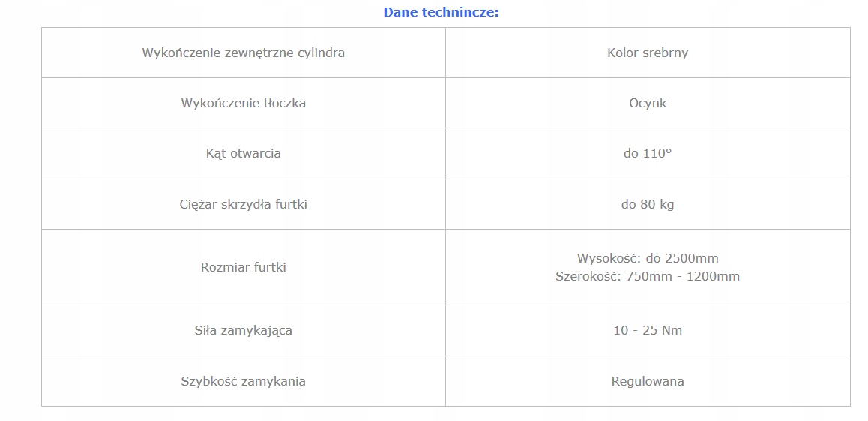Select the "Kąt otwarcia" label
The width and height of the screenshot is (868, 421).
(x=244, y=154)
